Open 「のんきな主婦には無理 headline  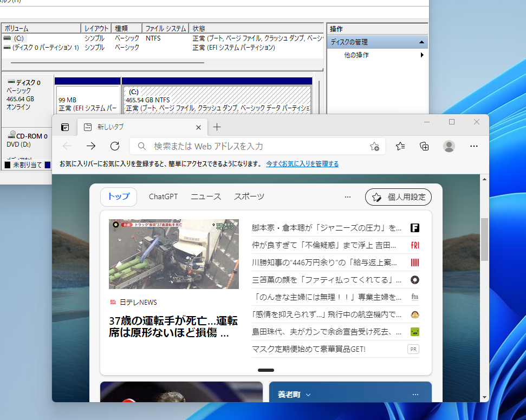click(327, 297)
